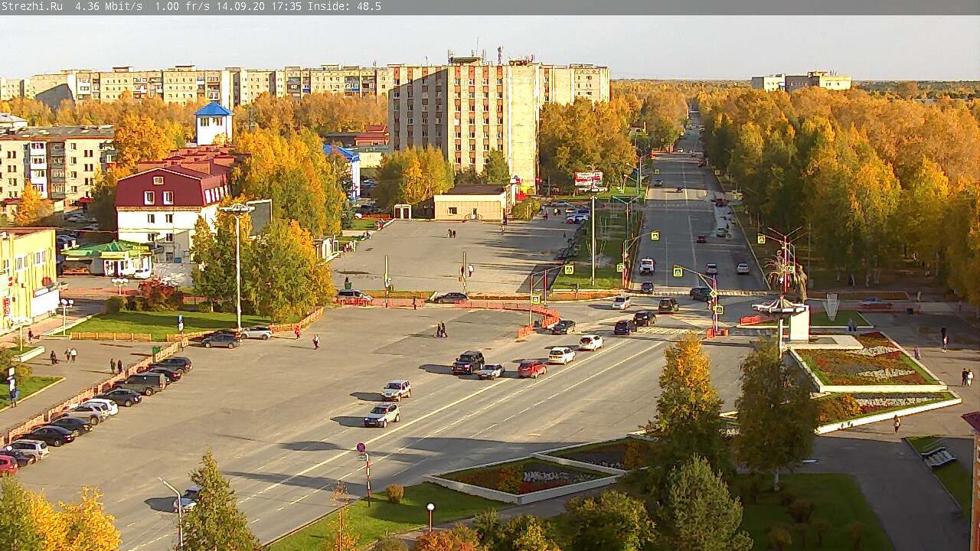Select the Inside: 48.5 temperature reading
980x551 pixels.
pos(345,6)
